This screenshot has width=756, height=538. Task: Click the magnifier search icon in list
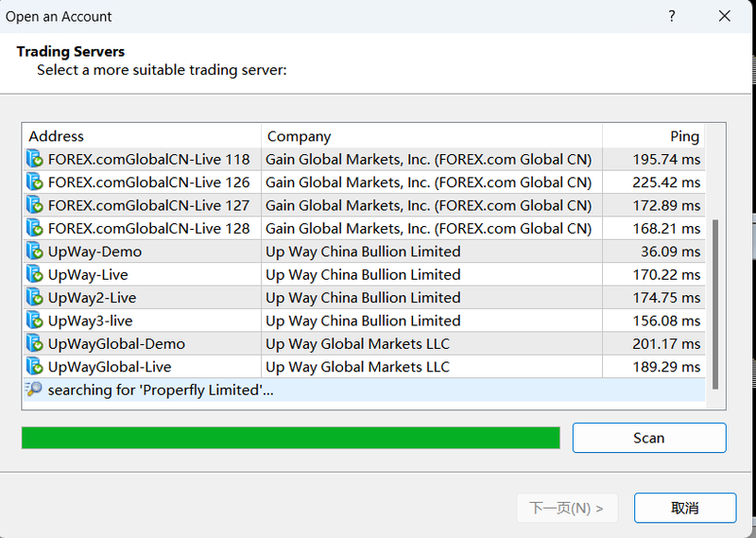pos(34,389)
